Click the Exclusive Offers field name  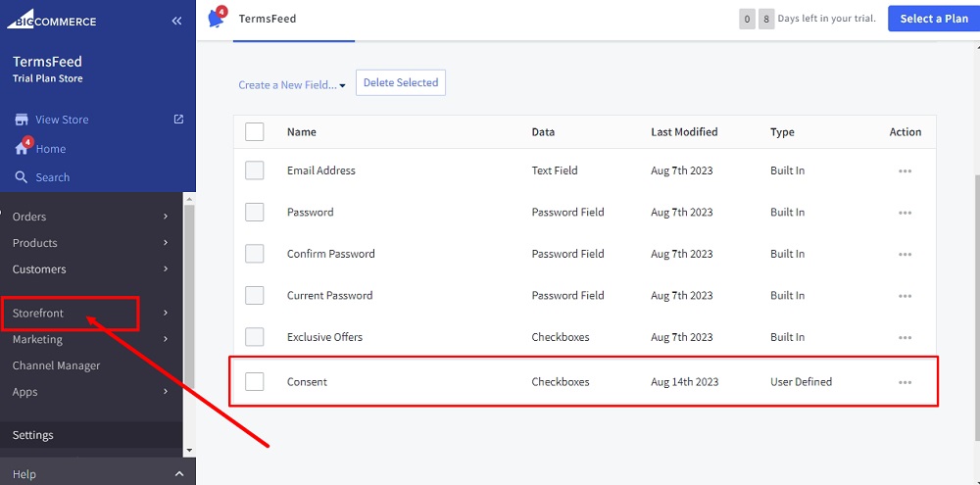click(x=324, y=337)
